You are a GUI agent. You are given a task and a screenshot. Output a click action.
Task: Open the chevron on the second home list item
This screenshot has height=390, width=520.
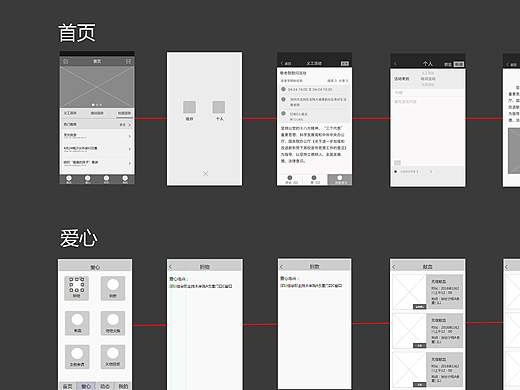coord(129,149)
